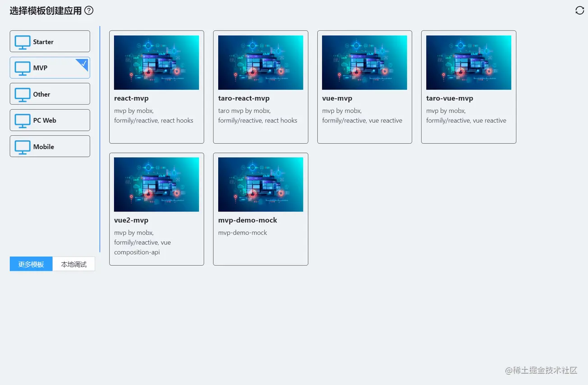588x385 pixels.
Task: Open the react-mvp template thumbnail
Action: [156, 63]
